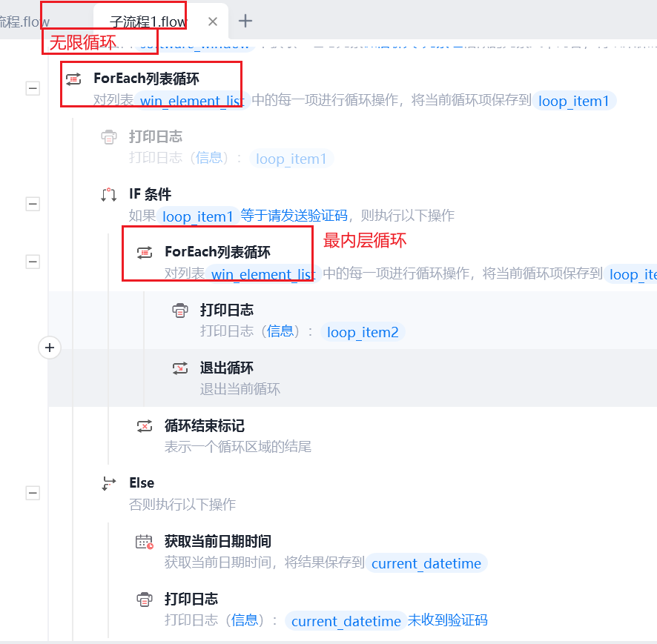Click the greyed-out print log printer icon
Image resolution: width=657 pixels, height=644 pixels.
109,137
